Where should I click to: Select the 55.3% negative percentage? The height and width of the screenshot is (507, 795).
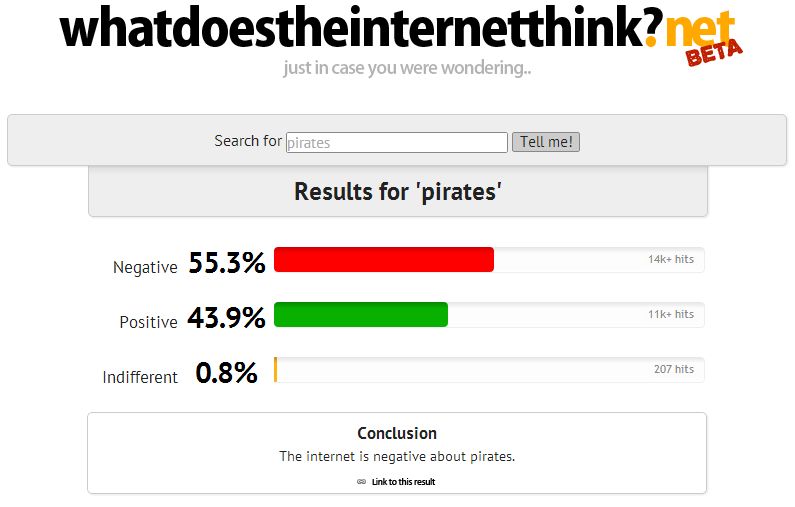pyautogui.click(x=227, y=264)
